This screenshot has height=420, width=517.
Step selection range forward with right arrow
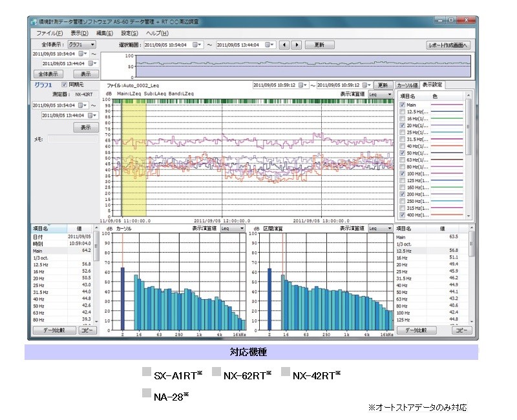(297, 45)
